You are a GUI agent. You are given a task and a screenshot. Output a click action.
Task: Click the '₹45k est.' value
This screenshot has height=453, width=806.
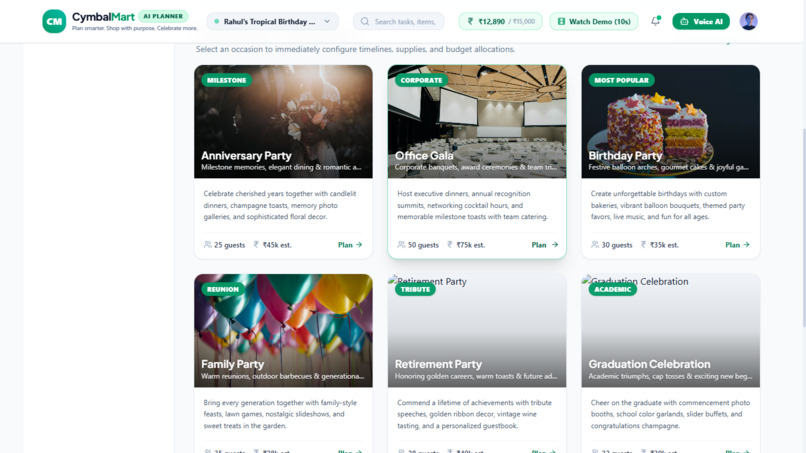pyautogui.click(x=277, y=245)
